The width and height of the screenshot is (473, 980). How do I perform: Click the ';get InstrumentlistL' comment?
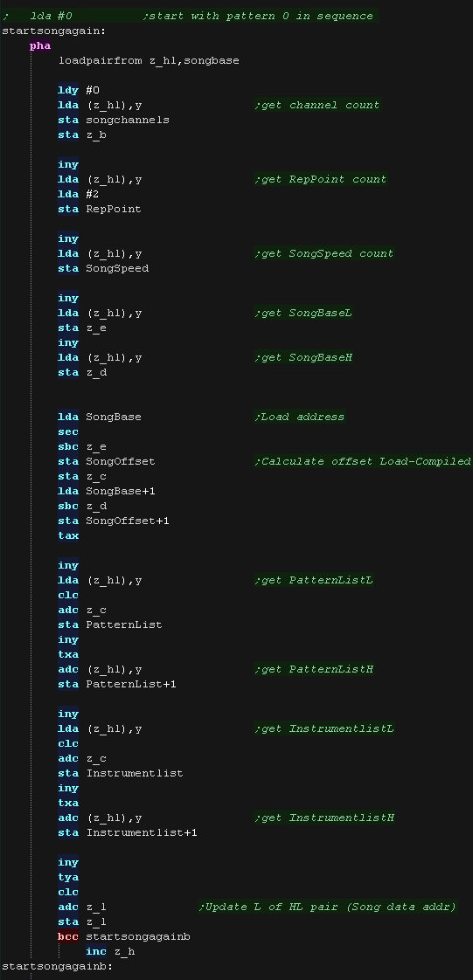(324, 728)
